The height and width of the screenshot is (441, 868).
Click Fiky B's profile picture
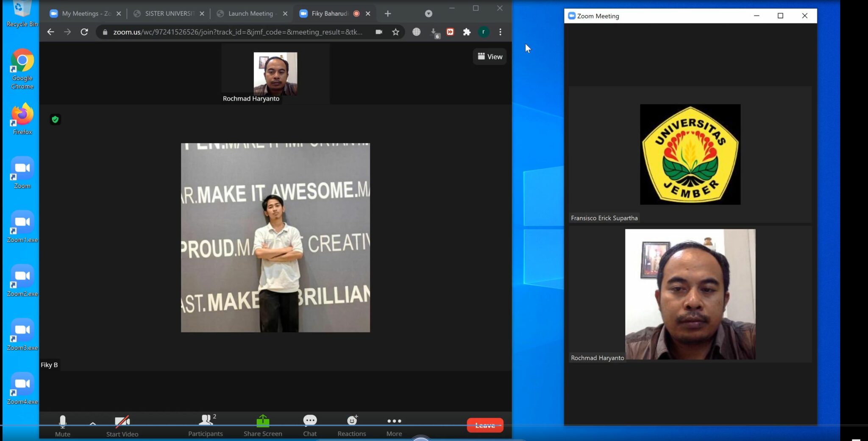pyautogui.click(x=275, y=237)
